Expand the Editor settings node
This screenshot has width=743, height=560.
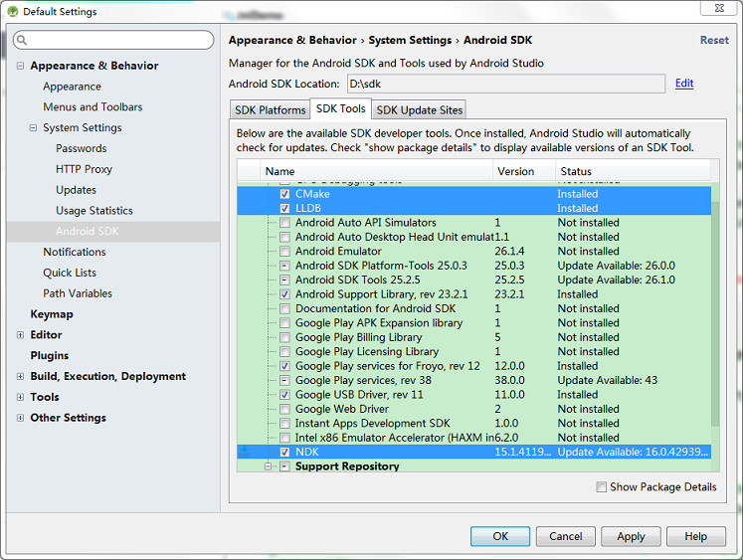pos(20,334)
